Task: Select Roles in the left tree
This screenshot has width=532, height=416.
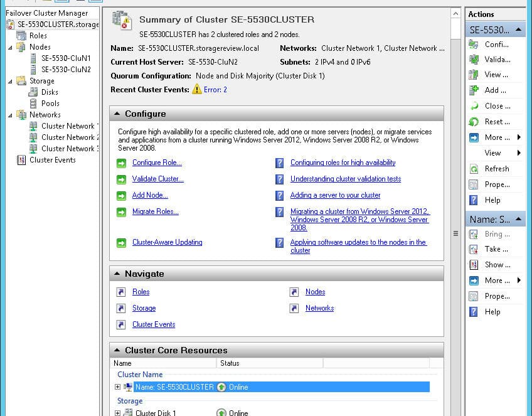Action: [38, 36]
